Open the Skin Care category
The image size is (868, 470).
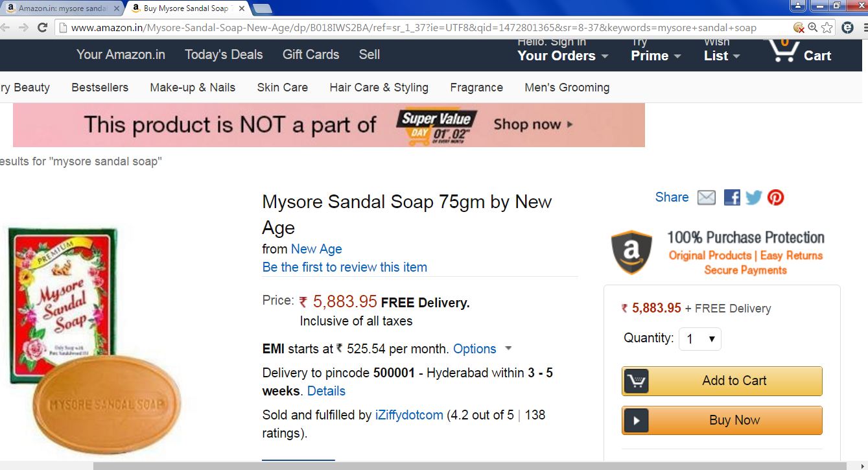tap(282, 88)
